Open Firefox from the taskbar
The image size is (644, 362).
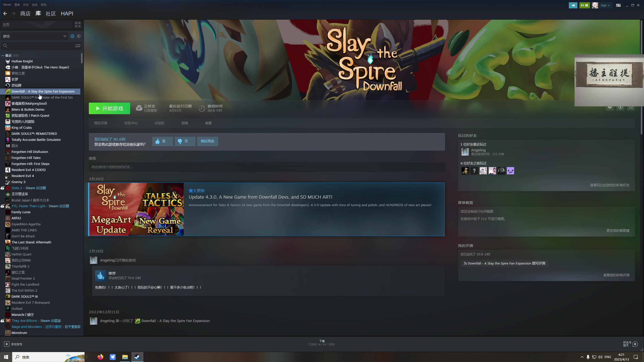pos(100,357)
